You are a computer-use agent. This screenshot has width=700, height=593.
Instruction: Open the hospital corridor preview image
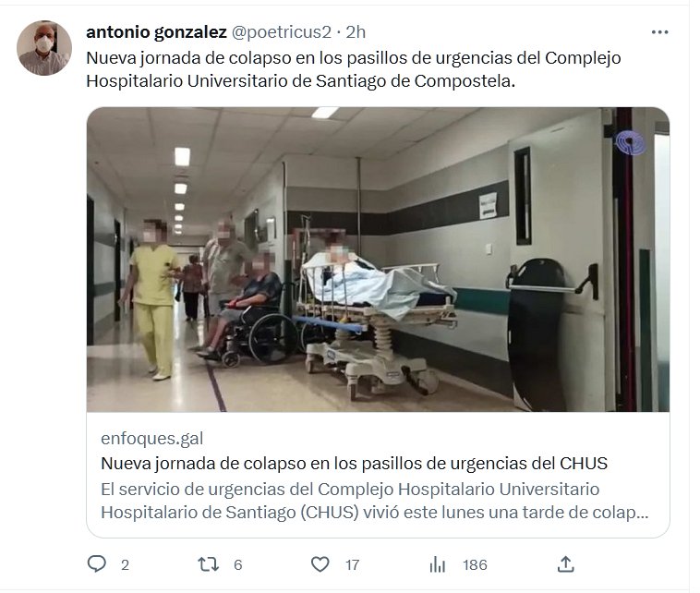coord(378,260)
